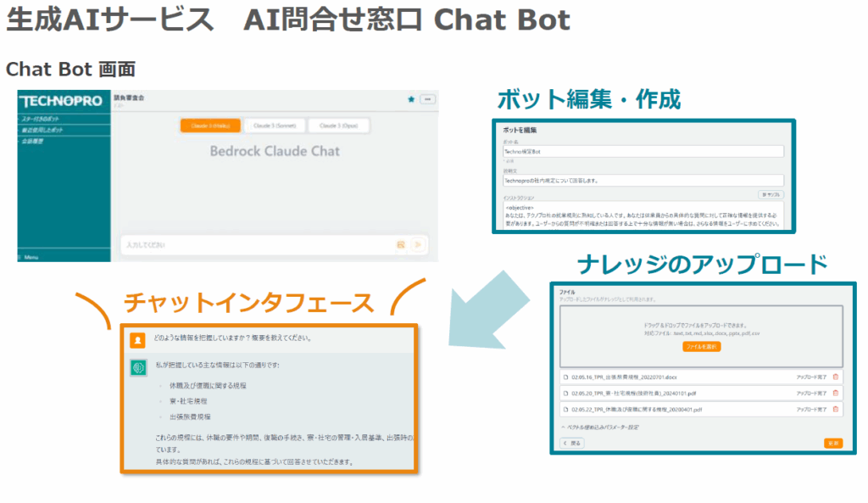The height and width of the screenshot is (503, 868).
Task: Open 会話履歴 in the sidebar
Action: tap(34, 141)
